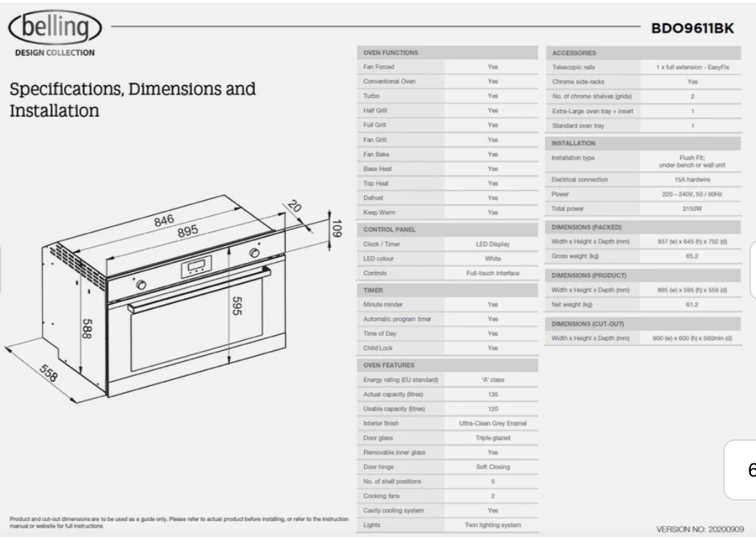Image resolution: width=756 pixels, height=540 pixels.
Task: Click the 588 height dimension on diagram
Action: (88, 328)
